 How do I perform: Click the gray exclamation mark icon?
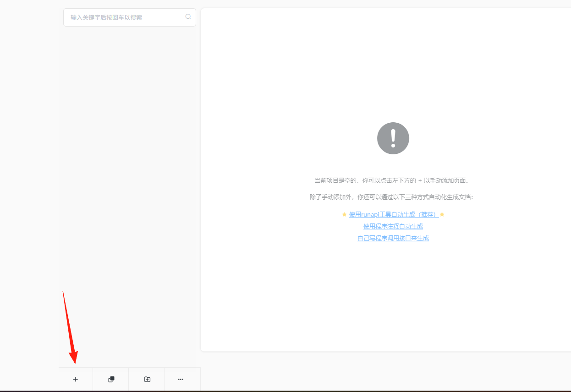tap(393, 138)
